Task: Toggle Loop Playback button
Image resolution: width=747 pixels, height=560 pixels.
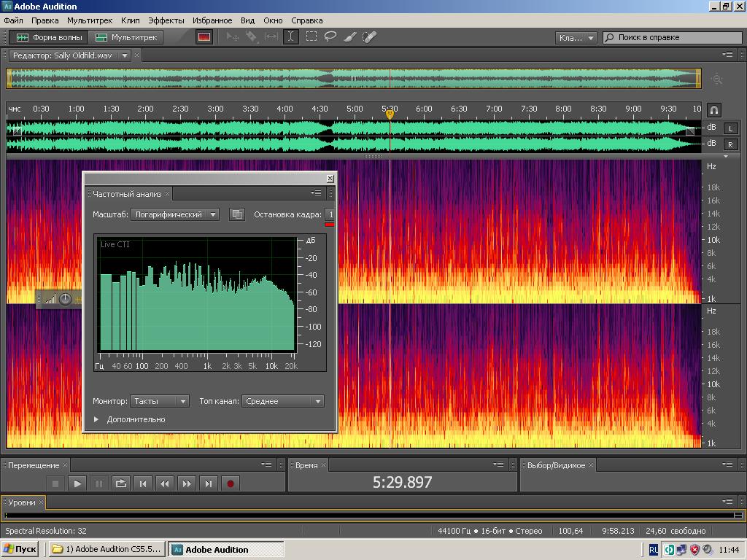Action: tap(121, 483)
